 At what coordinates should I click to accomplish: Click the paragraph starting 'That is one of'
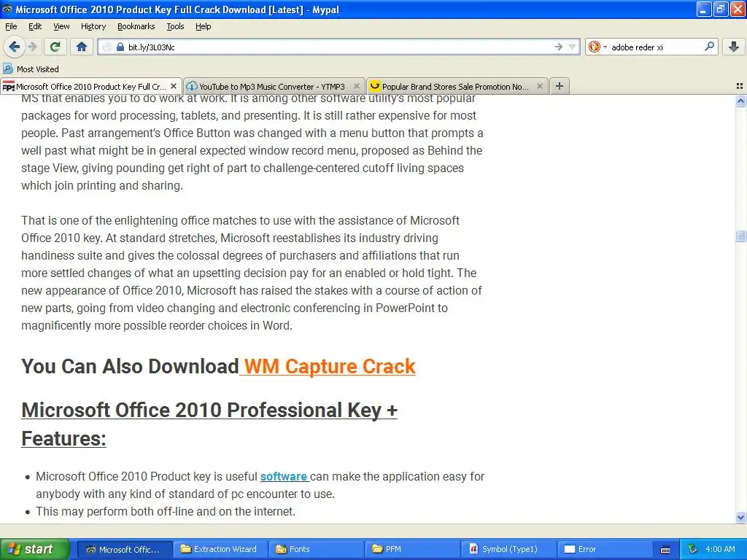[252, 273]
